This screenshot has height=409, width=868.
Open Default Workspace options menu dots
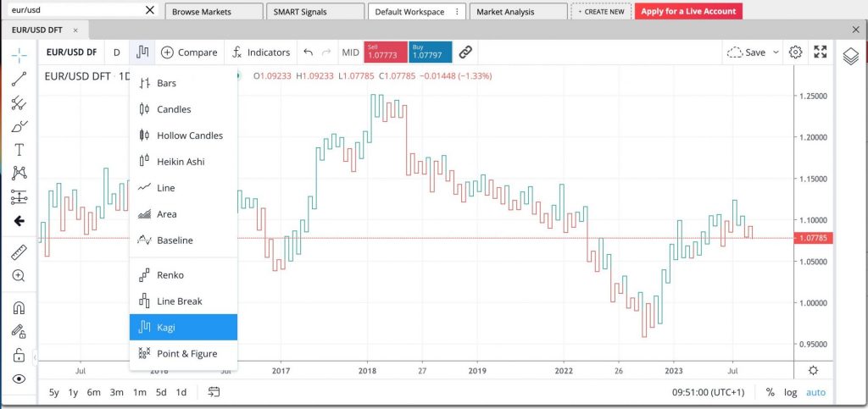pyautogui.click(x=457, y=12)
